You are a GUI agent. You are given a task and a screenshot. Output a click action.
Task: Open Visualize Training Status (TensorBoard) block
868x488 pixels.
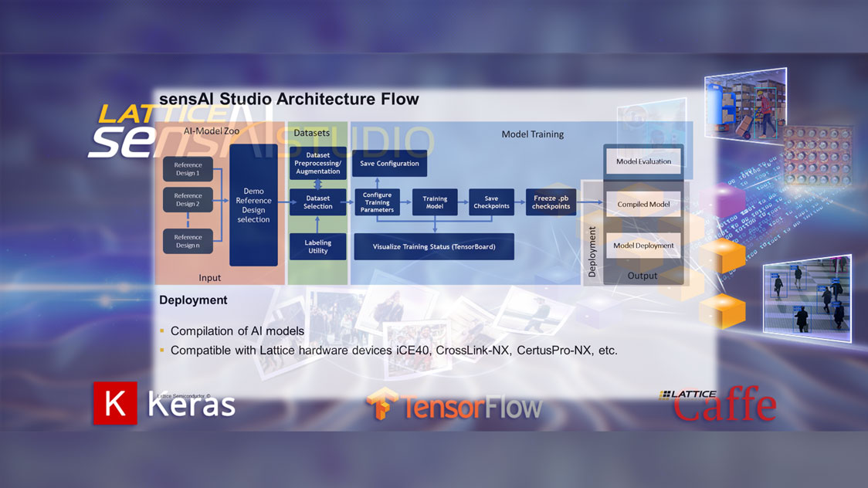tap(434, 247)
